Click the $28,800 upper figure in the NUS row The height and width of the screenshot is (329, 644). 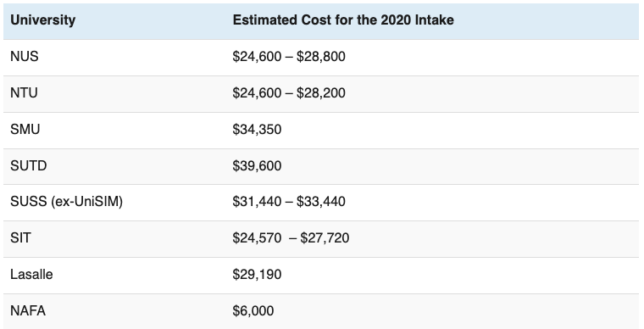point(321,57)
